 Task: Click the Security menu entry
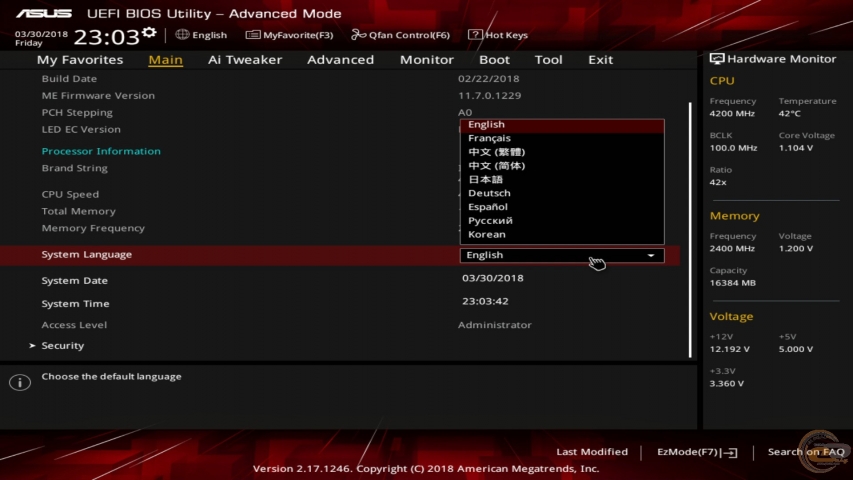pyautogui.click(x=63, y=346)
